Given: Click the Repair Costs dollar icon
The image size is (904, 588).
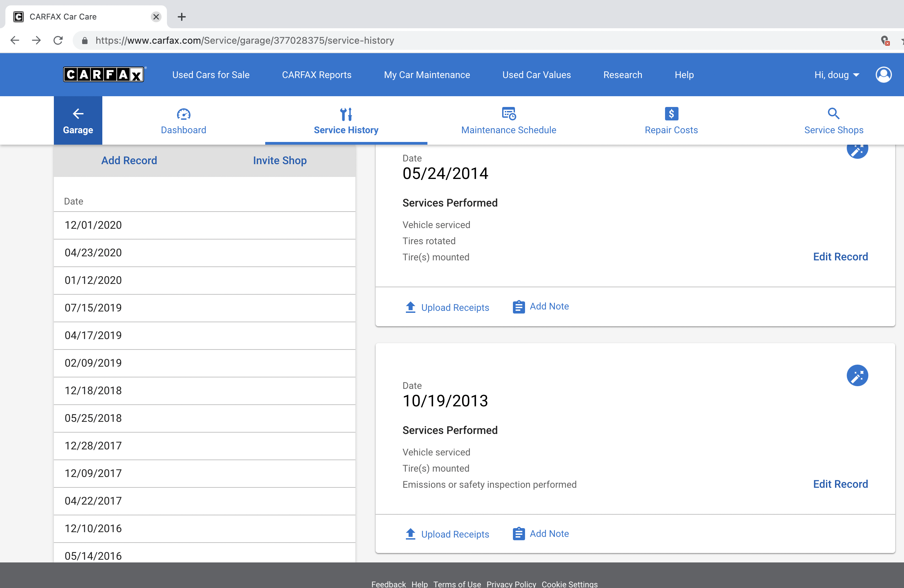Looking at the screenshot, I should click(x=671, y=113).
